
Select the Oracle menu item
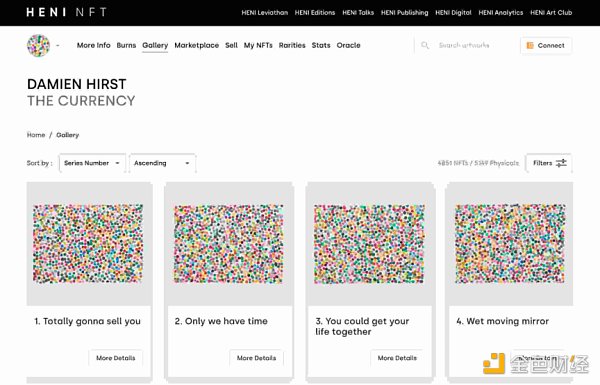[349, 45]
